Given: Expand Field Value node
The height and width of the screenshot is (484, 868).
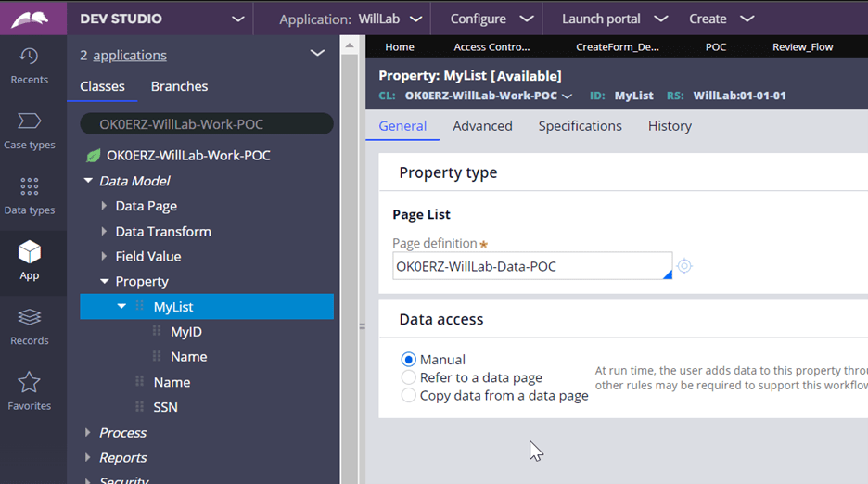Looking at the screenshot, I should point(104,256).
